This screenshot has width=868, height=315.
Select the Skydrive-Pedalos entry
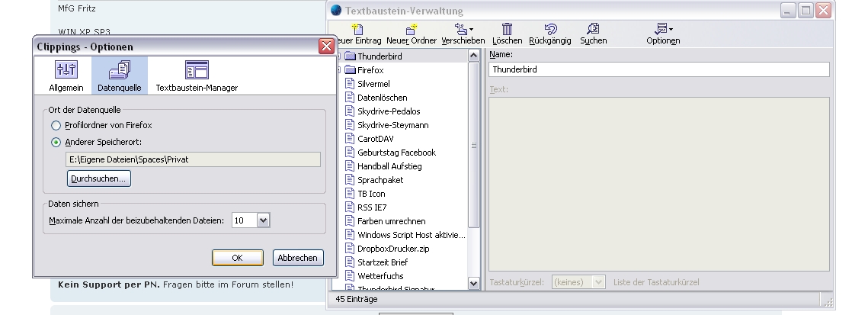click(389, 111)
